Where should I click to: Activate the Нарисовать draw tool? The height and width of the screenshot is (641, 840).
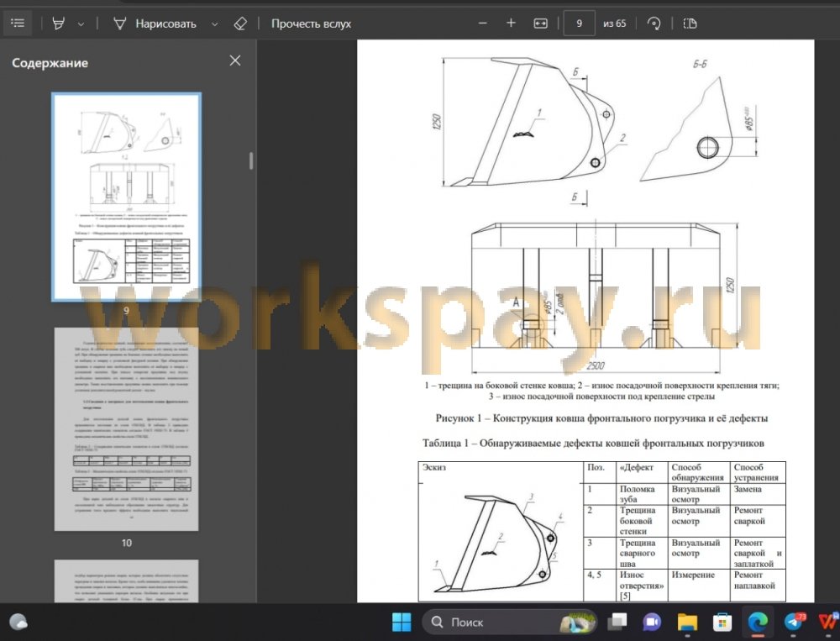coord(155,24)
